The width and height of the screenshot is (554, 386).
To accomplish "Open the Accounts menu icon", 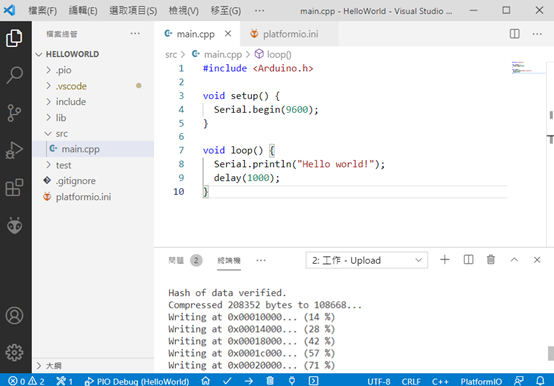I will pos(14,316).
